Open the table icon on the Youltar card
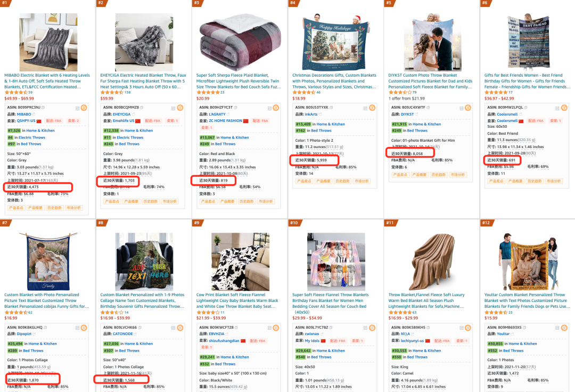Screen dimensions: 575x392 [557, 328]
